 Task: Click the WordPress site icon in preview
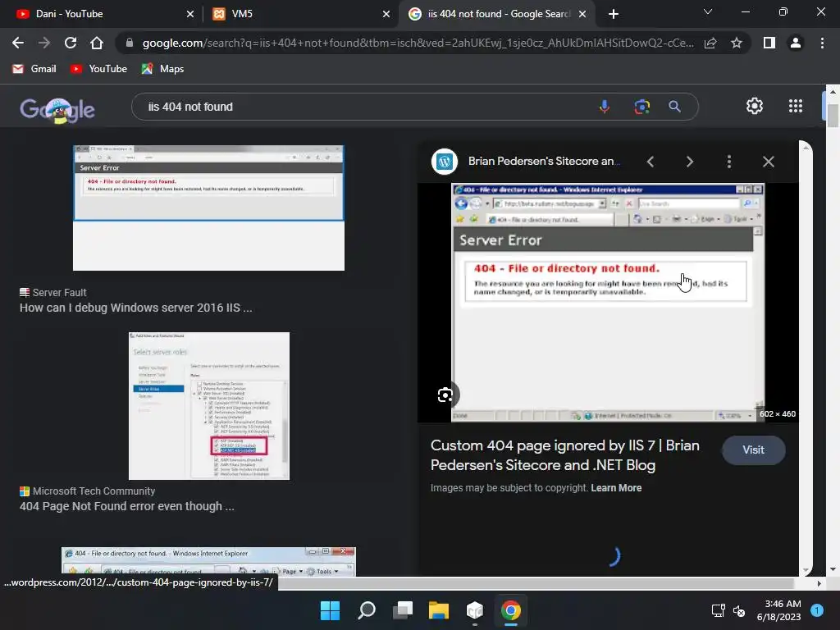[x=444, y=162]
